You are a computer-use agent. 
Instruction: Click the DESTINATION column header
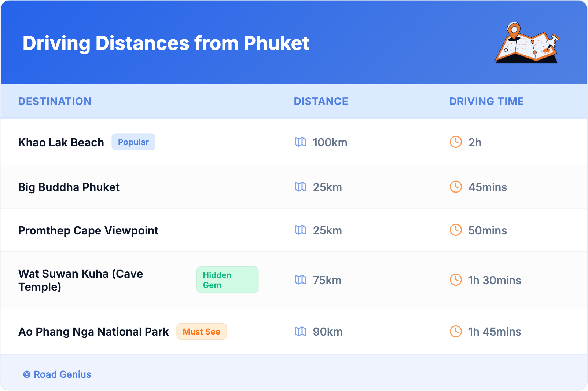pyautogui.click(x=55, y=101)
